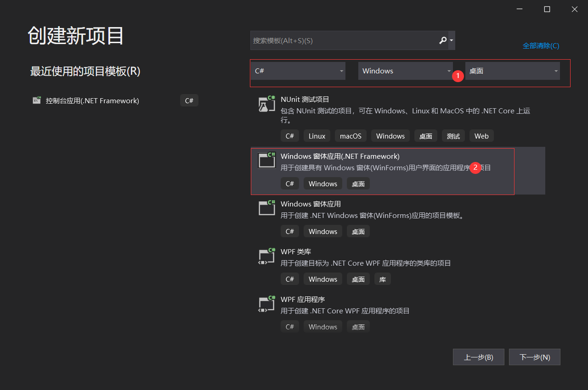Click the Windows 窗体应用 .NET template icon
This screenshot has height=390, width=588.
(267, 208)
